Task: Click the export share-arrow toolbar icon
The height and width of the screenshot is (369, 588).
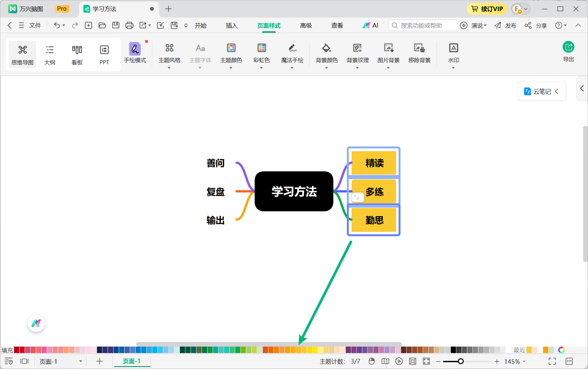Action: point(143,25)
